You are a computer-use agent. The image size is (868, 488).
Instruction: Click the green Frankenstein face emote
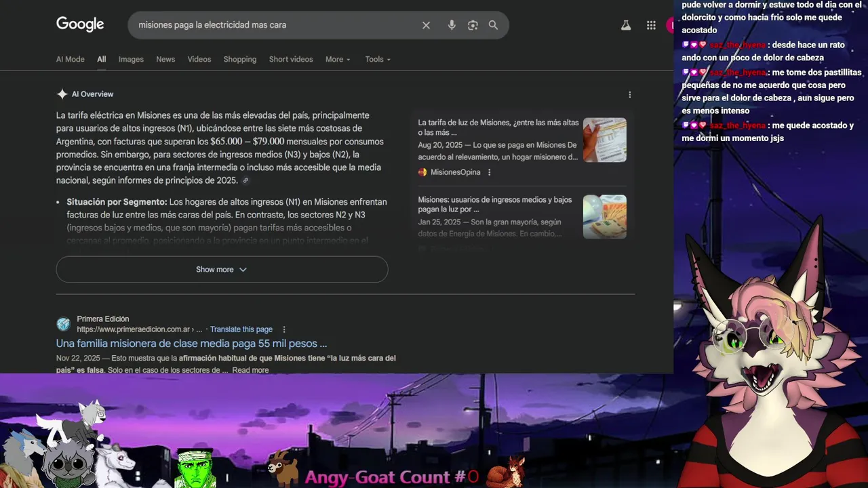tap(195, 468)
